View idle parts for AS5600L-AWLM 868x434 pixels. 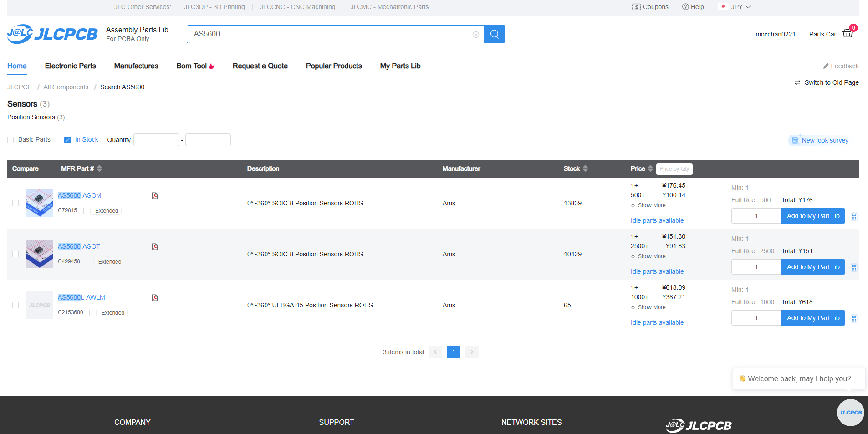click(657, 322)
